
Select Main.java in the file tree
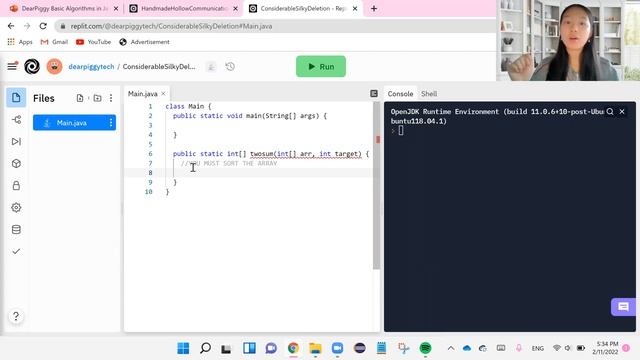pos(74,122)
